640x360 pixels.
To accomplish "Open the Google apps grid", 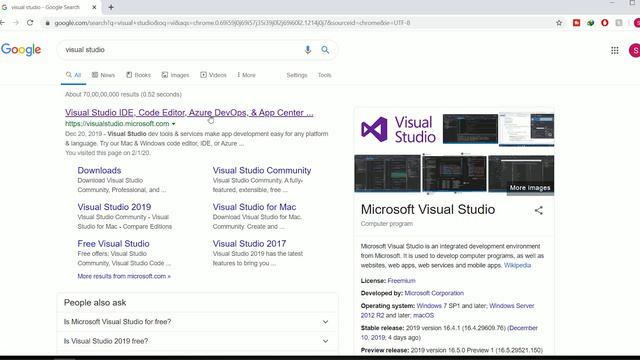I will point(615,50).
